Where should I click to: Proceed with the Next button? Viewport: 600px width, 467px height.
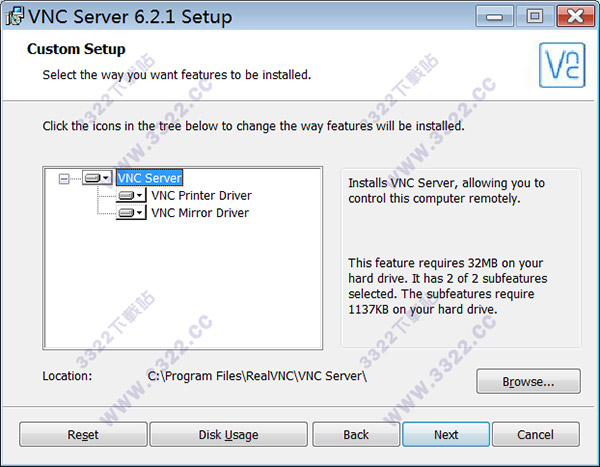[x=446, y=434]
